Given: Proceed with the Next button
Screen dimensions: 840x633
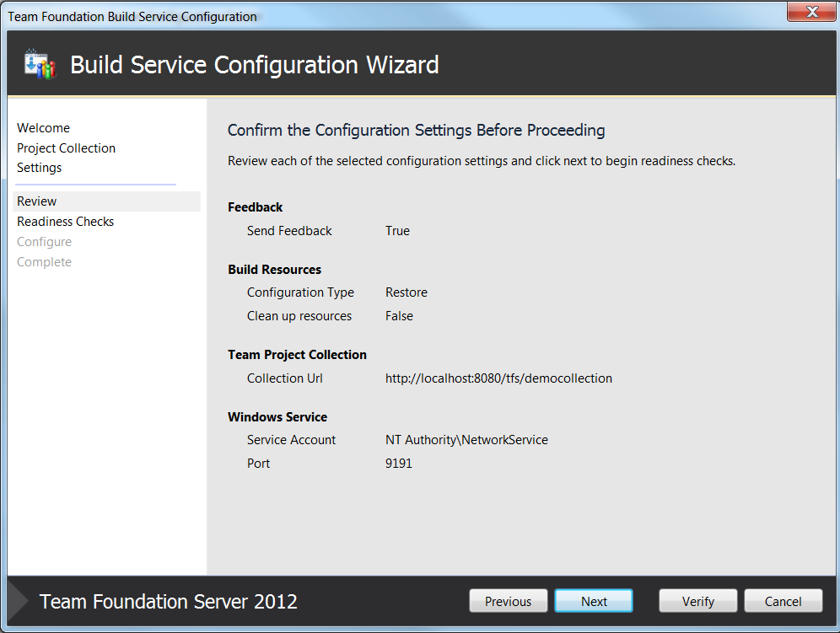Looking at the screenshot, I should tap(594, 601).
